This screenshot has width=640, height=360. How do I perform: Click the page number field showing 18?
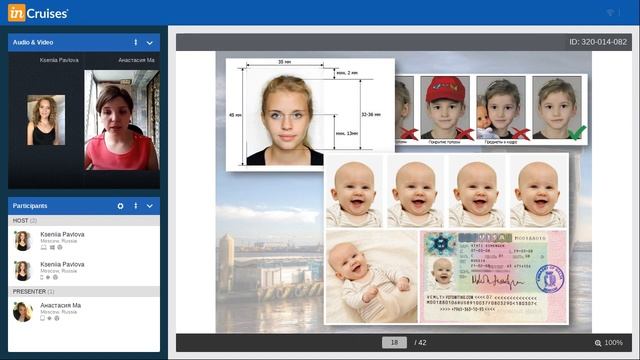coord(394,342)
